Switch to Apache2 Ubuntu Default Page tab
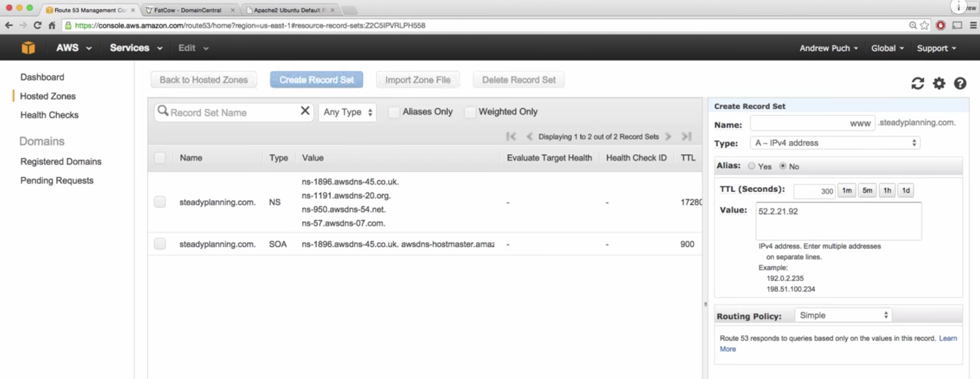The image size is (980, 379). click(x=289, y=10)
